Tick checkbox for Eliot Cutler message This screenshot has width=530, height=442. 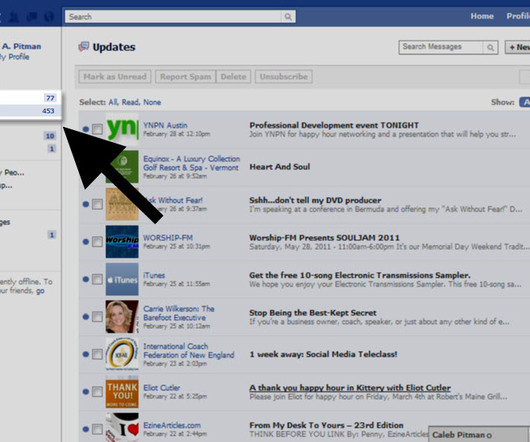[97, 392]
